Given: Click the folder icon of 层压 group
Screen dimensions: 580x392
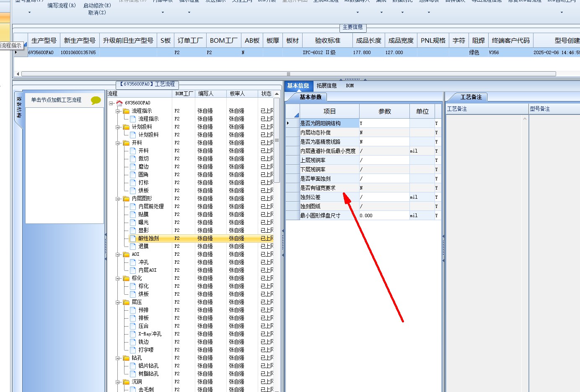Looking at the screenshot, I should (126, 302).
